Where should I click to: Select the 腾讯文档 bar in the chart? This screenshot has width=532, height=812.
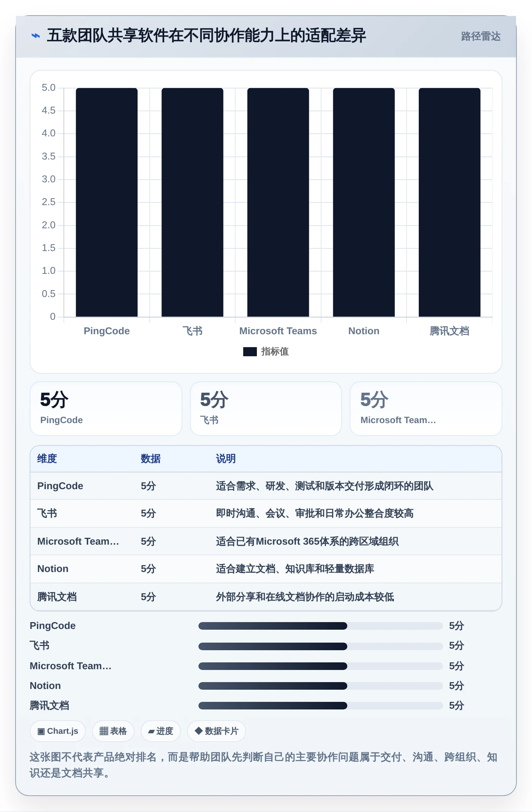click(x=450, y=202)
